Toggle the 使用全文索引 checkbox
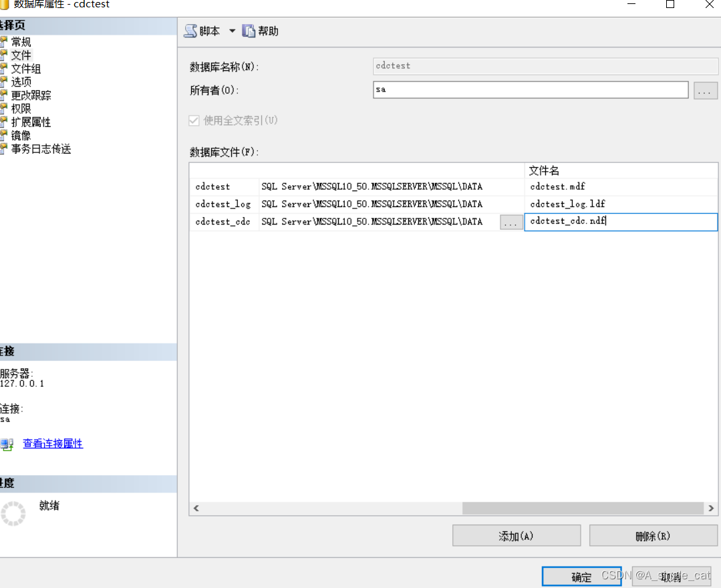Image resolution: width=721 pixels, height=588 pixels. pyautogui.click(x=194, y=120)
